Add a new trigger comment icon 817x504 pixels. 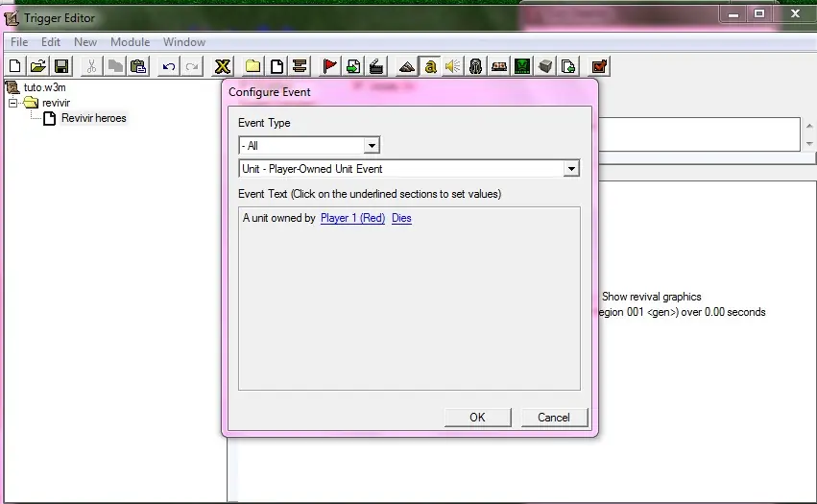point(300,66)
